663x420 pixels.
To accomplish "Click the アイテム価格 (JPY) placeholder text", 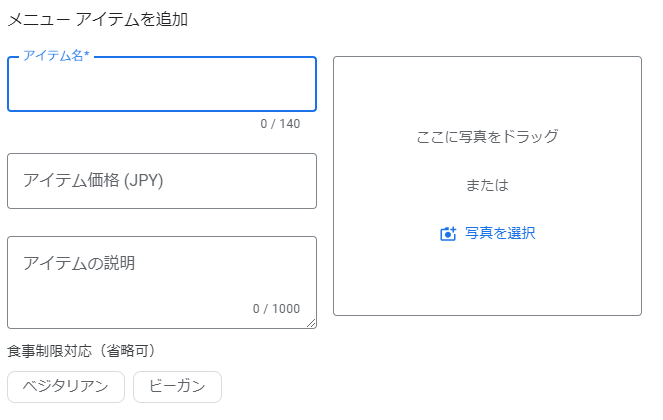I will (93, 181).
